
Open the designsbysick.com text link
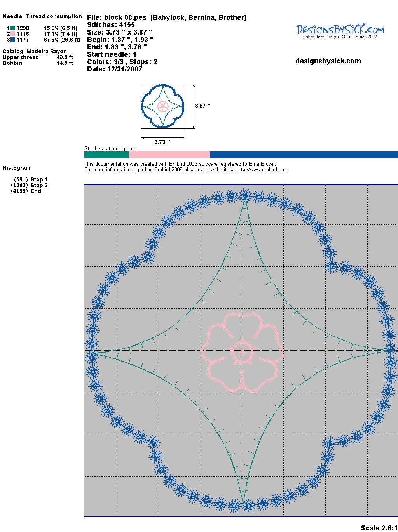point(328,61)
